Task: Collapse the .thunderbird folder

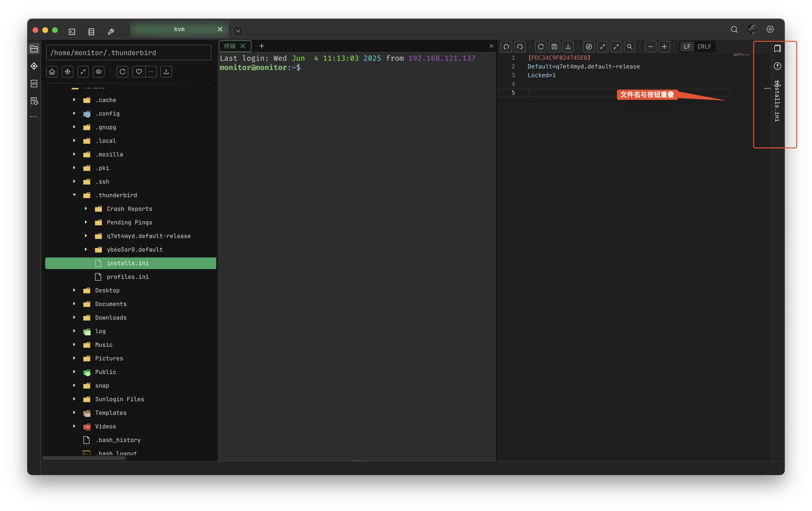Action: [74, 195]
